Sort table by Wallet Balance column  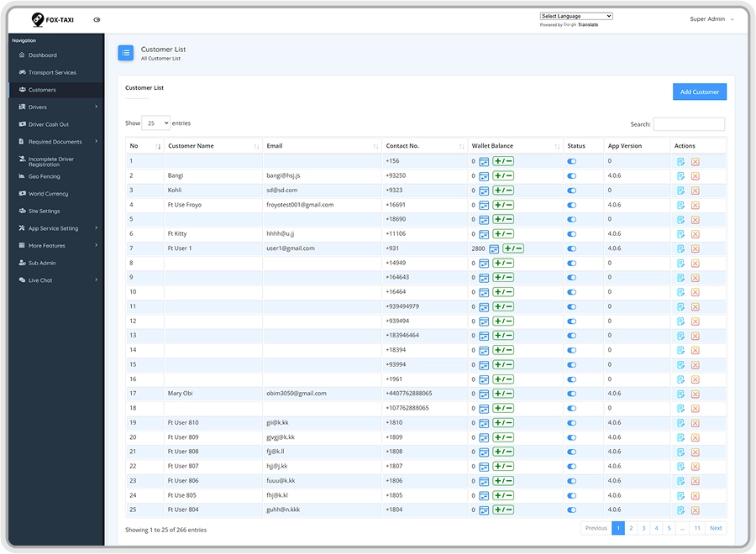tap(515, 146)
